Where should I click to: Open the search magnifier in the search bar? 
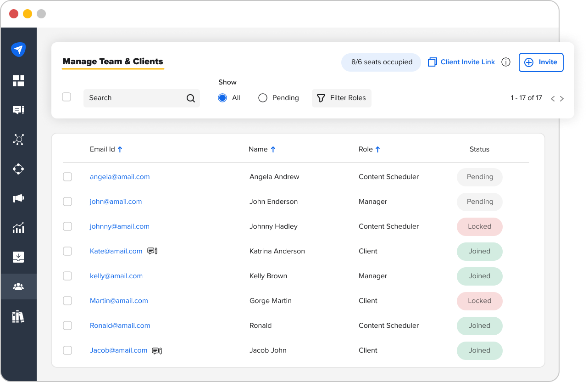coord(190,98)
